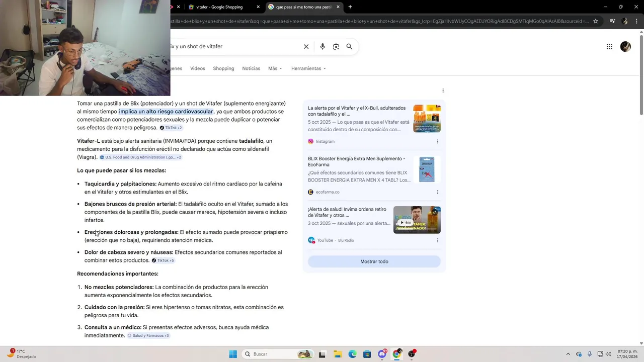Screen dimensions: 644x362
Task: Close the vitafer Google Shopping tab
Action: point(259,7)
